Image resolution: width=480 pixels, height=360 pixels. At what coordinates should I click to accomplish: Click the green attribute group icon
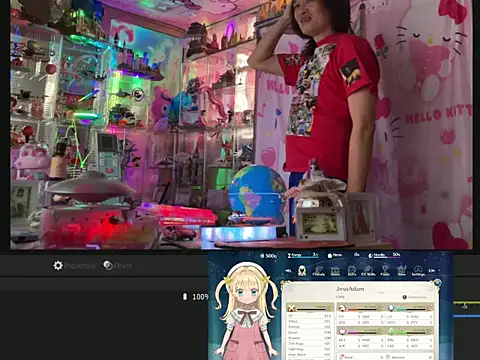point(392,331)
